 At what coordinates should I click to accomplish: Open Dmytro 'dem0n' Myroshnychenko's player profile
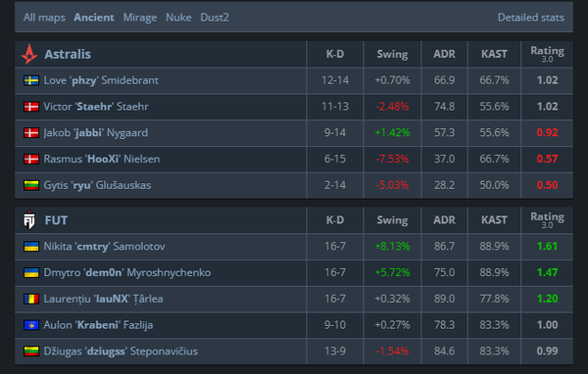coord(127,273)
